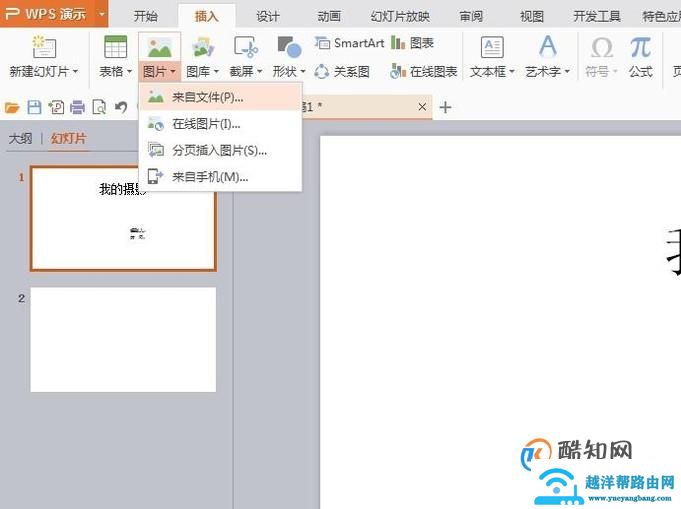Viewport: 681px width, 509px height.
Task: Expand the WordArt (艺术字) dropdown arrow
Action: (567, 71)
